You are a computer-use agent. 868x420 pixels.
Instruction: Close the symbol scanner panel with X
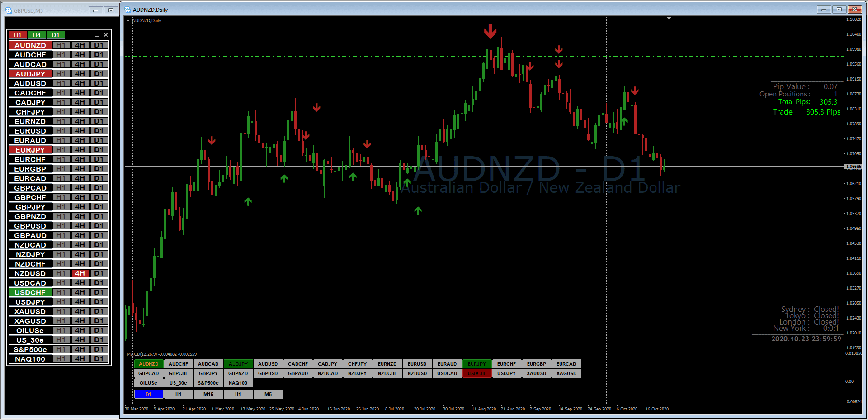point(106,35)
